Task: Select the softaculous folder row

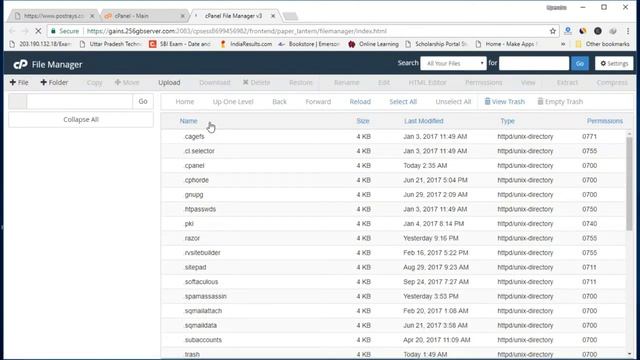Action: (393, 282)
